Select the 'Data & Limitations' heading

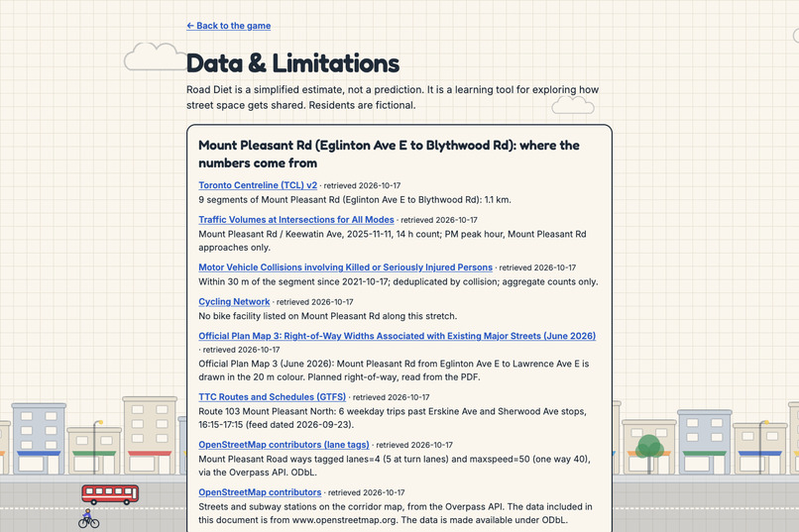pyautogui.click(x=293, y=63)
